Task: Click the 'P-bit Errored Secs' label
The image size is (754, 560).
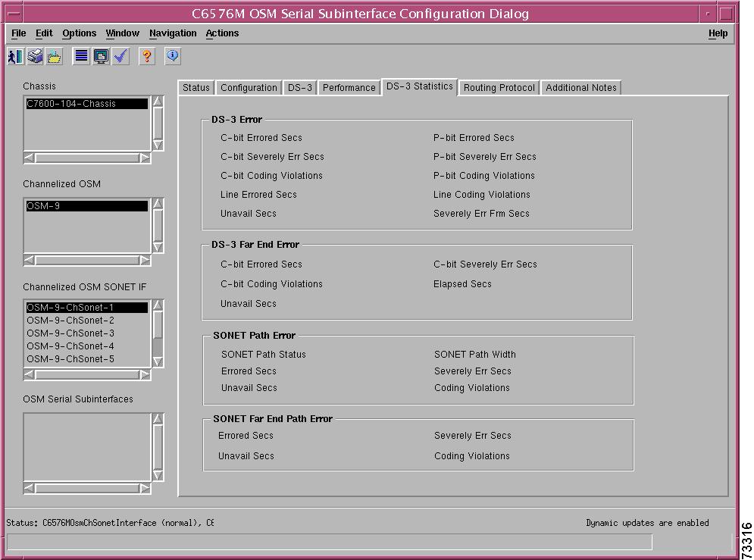Action: [x=474, y=137]
